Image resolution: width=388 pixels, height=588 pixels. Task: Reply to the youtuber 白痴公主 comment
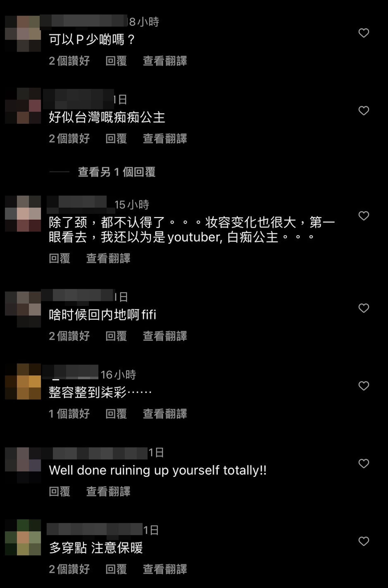point(59,258)
